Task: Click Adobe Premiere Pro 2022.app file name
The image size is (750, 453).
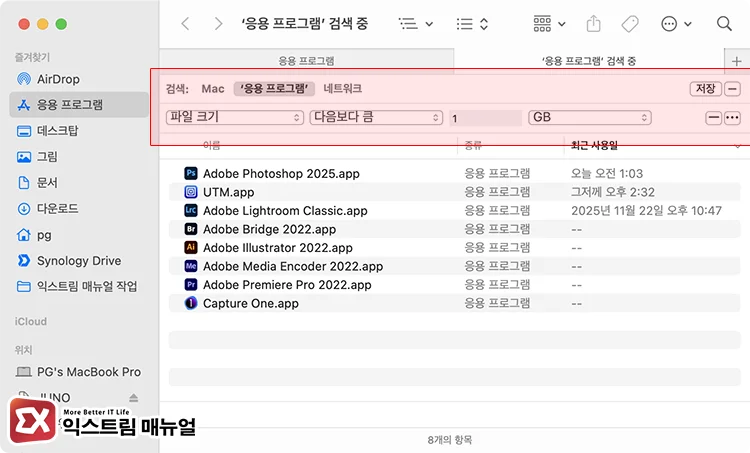Action: (x=287, y=285)
